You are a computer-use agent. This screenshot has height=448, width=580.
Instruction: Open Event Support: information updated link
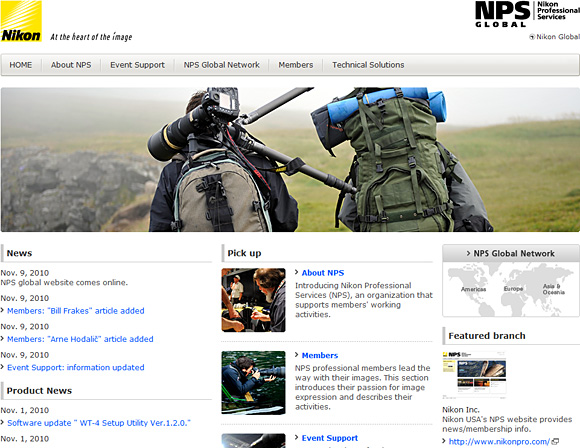point(75,367)
